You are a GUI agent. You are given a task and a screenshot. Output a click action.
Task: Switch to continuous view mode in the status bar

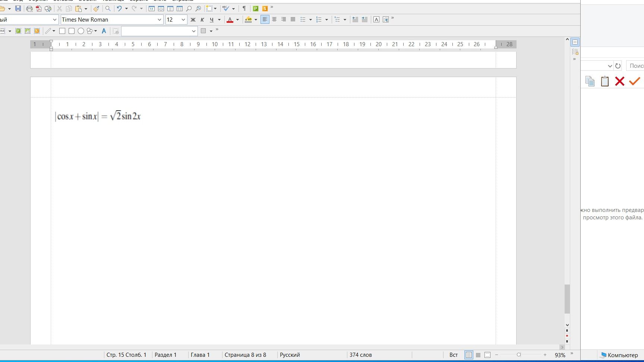coord(478,355)
